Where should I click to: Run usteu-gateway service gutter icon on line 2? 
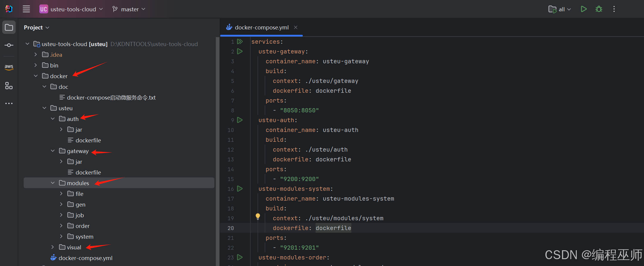tap(240, 51)
